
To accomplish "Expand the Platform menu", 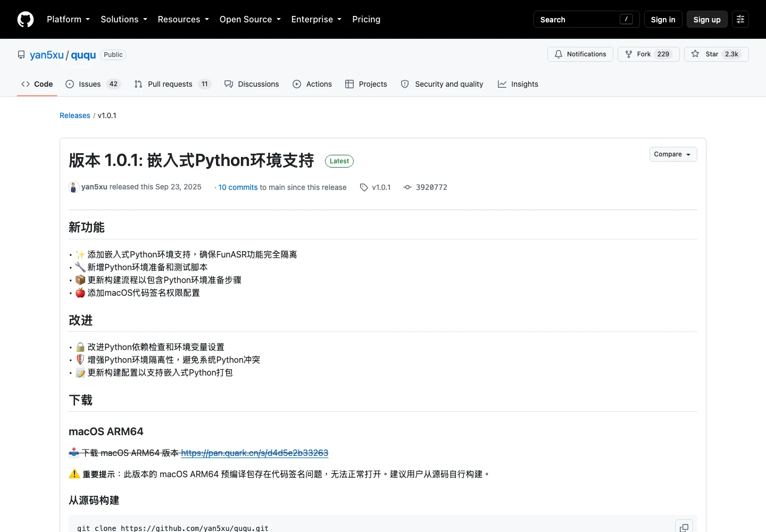I will pos(68,19).
